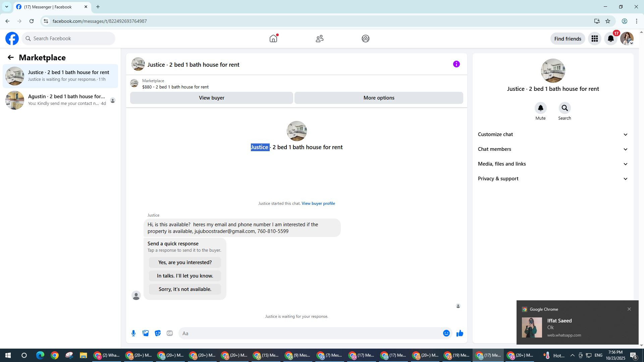
Task: Open the emoji picker in message box
Action: pos(446,333)
